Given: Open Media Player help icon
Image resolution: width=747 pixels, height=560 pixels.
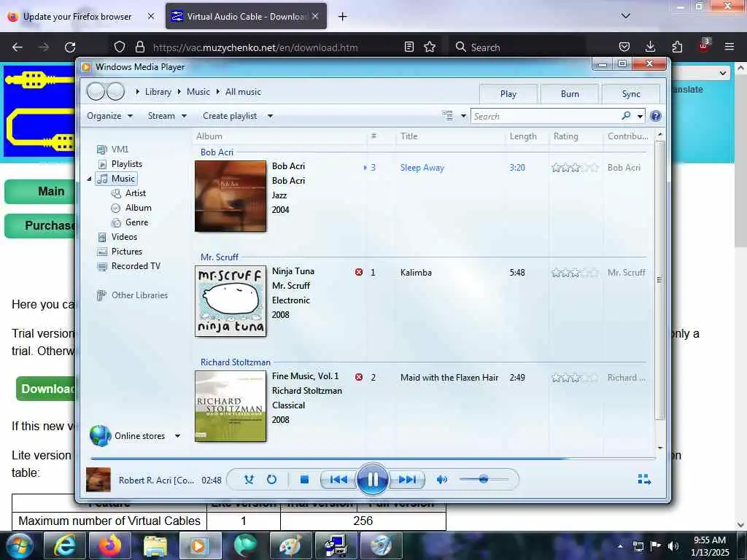Looking at the screenshot, I should pos(656,116).
